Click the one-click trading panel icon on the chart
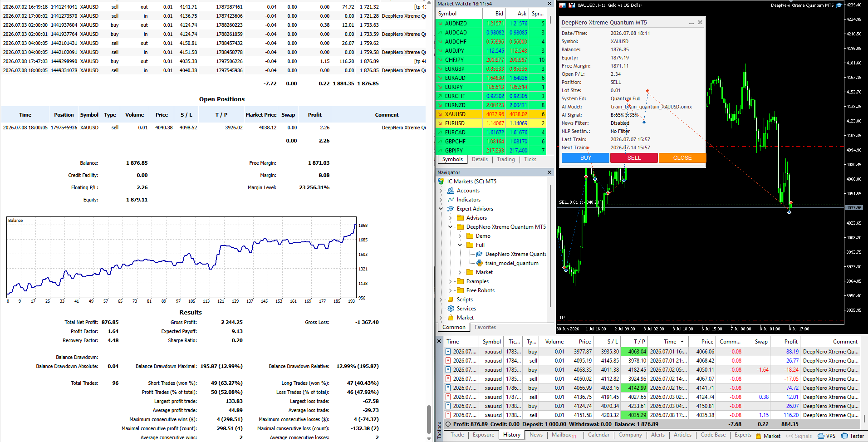This screenshot has height=442, width=868. 563,5
